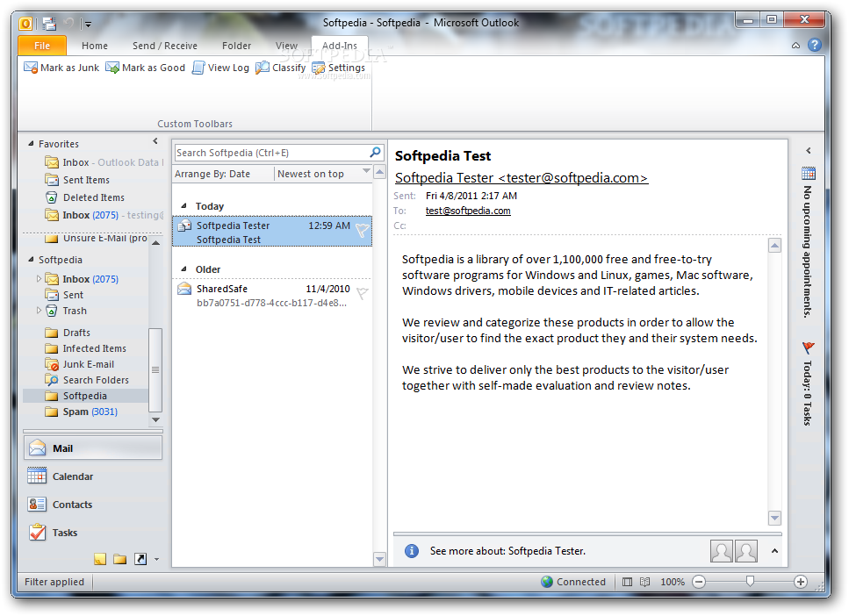The image size is (849, 616).
Task: Collapse the People Pane with its caret
Action: tap(774, 551)
